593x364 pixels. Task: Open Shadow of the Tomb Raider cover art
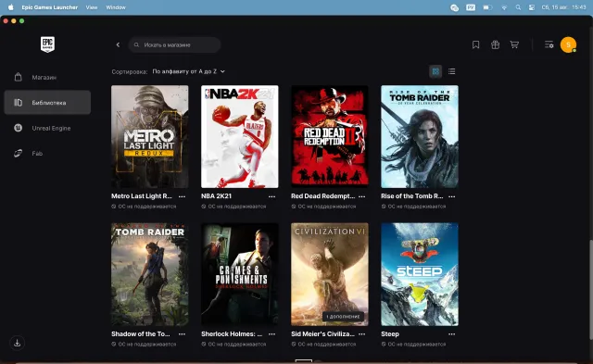pos(150,274)
